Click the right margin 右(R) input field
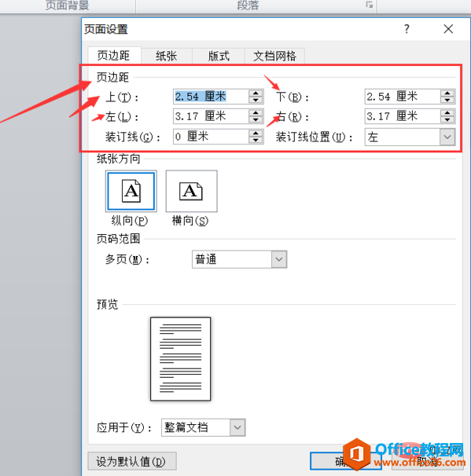This screenshot has height=476, width=471. (x=403, y=116)
